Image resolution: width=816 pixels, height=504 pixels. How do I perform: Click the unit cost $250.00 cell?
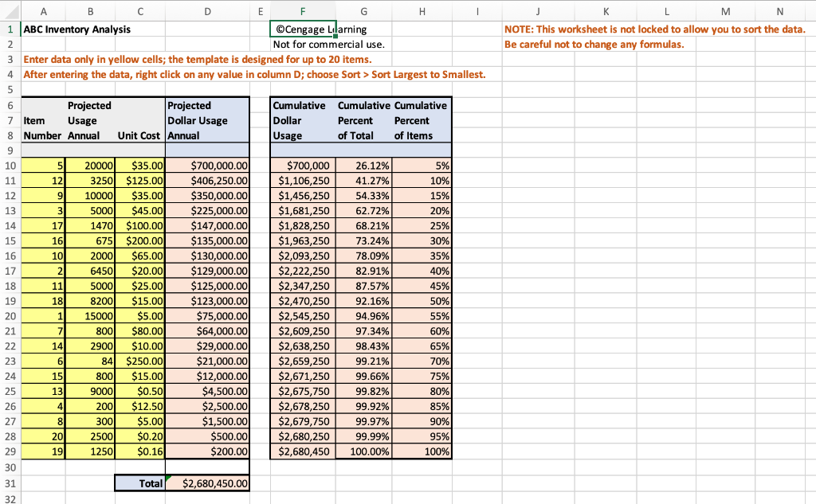click(140, 361)
